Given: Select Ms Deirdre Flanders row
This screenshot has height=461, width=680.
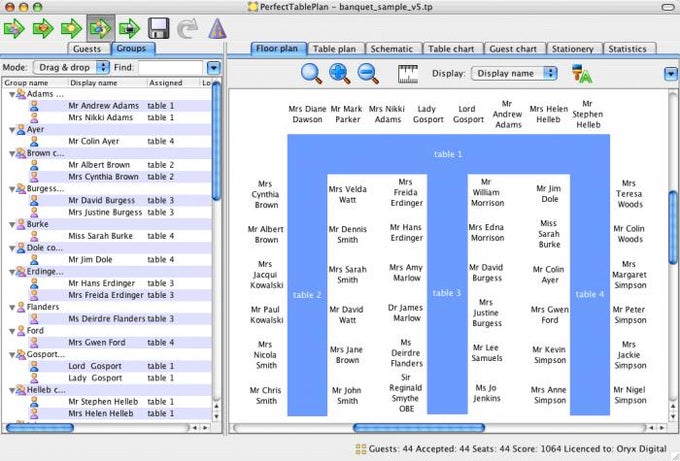Looking at the screenshot, I should pos(107,319).
